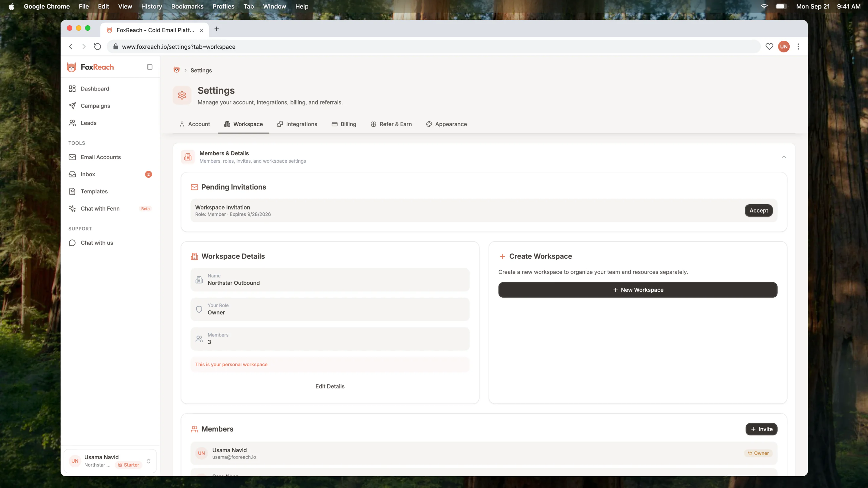The height and width of the screenshot is (488, 868).
Task: Invite a new member
Action: [x=761, y=429]
